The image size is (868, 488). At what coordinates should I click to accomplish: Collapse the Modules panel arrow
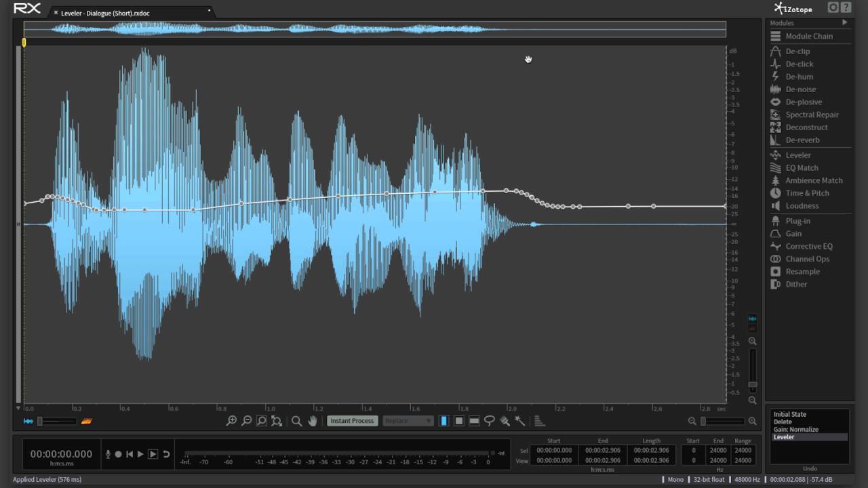[844, 22]
